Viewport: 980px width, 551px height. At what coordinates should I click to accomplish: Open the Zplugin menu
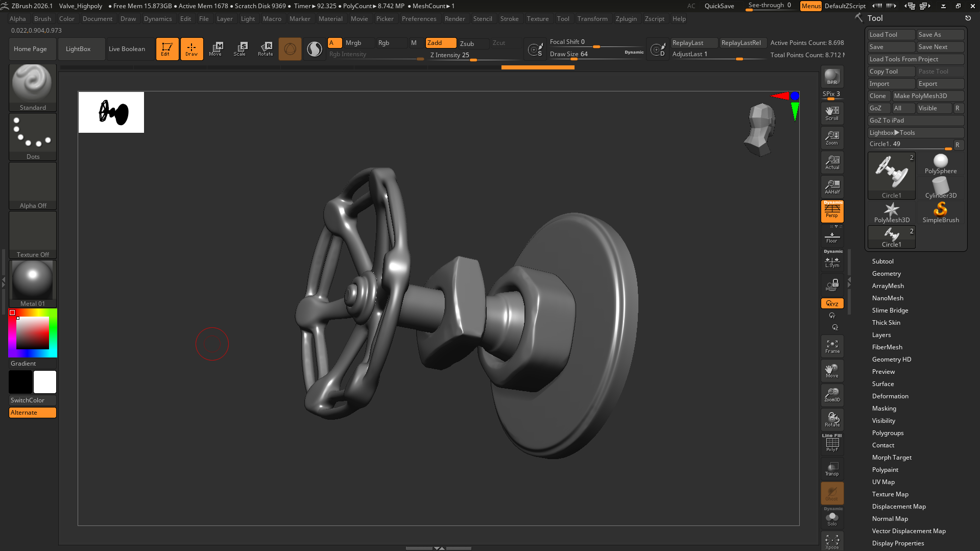click(626, 19)
